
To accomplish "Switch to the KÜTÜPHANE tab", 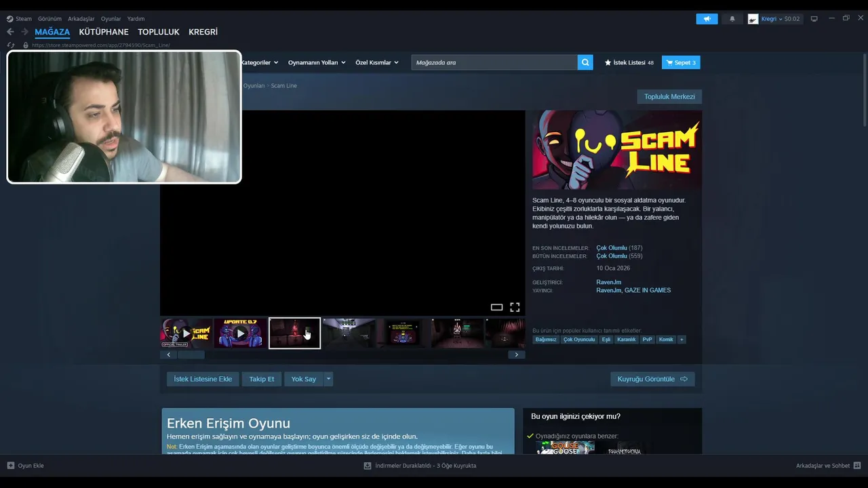I will point(104,32).
